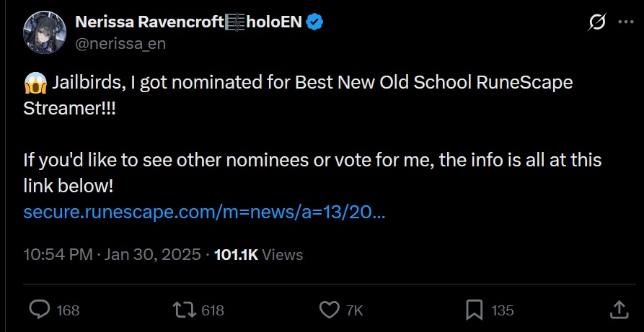Screen dimensions: 644x332
Task: Like the post with the heart icon
Action: [329, 310]
